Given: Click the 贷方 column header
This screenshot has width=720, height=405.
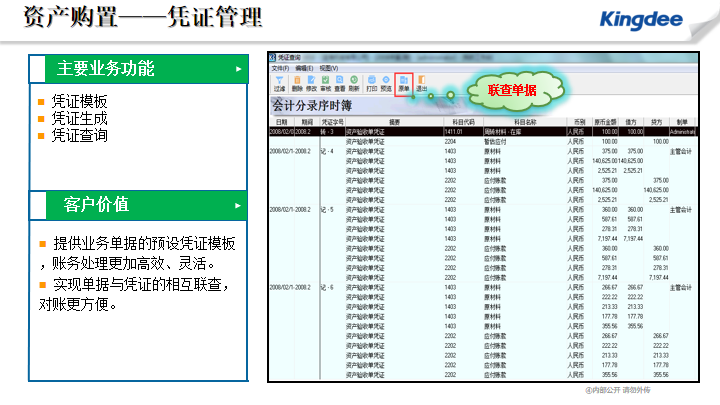Looking at the screenshot, I should [x=657, y=122].
